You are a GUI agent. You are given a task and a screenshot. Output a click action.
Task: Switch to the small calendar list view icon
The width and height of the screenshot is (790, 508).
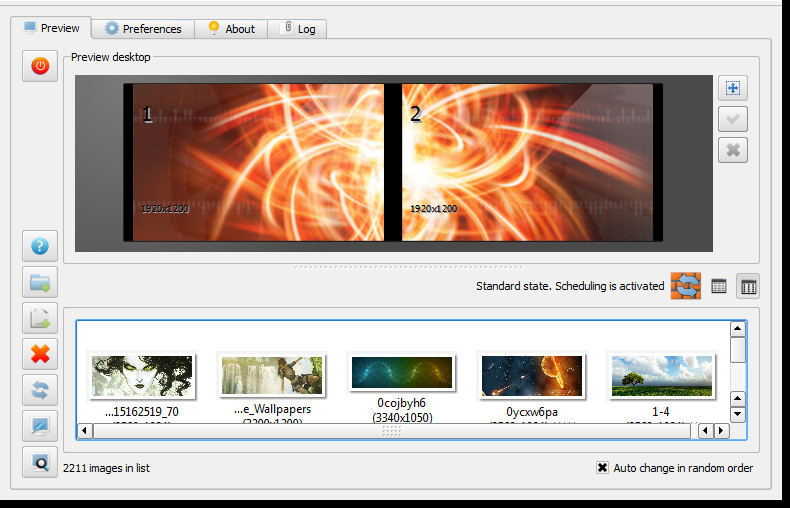(x=718, y=286)
